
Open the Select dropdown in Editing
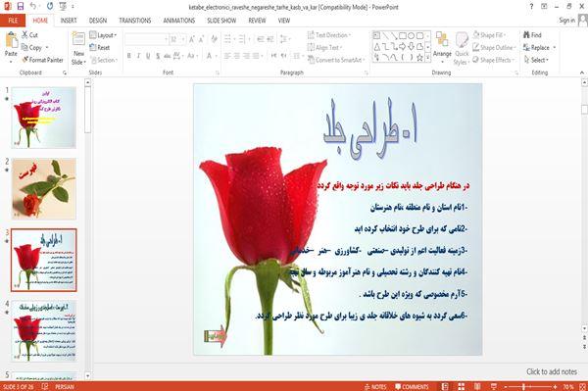(x=536, y=60)
